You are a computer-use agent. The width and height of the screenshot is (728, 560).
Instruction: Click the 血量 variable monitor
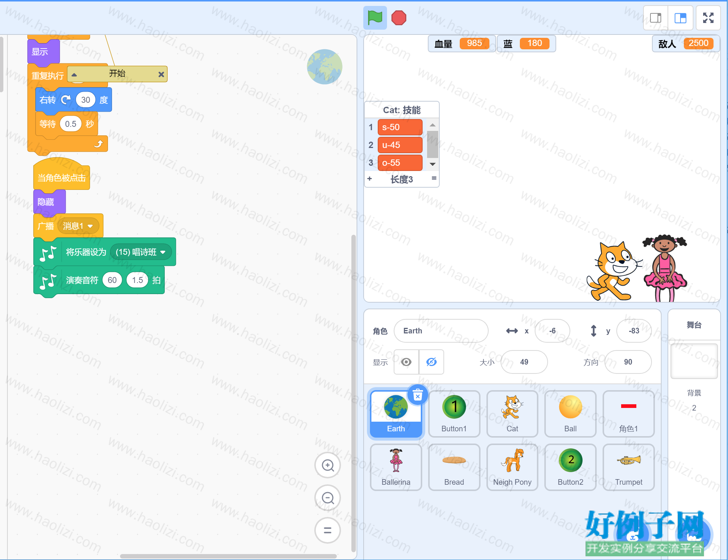click(461, 44)
